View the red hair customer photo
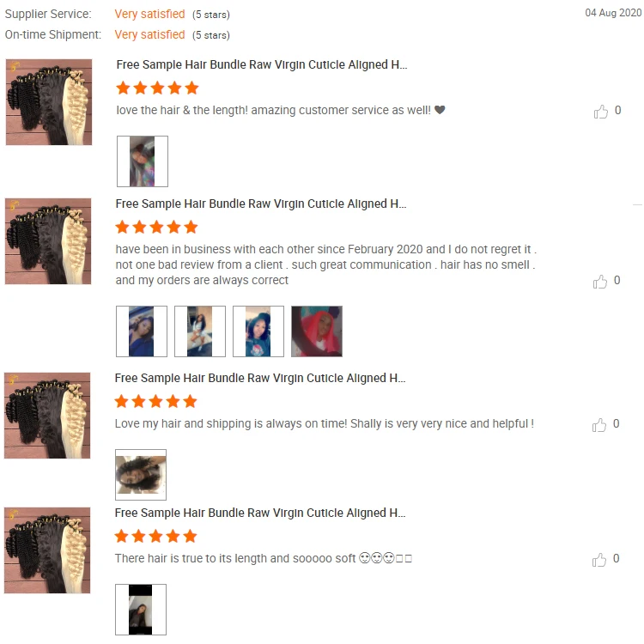 coord(317,331)
